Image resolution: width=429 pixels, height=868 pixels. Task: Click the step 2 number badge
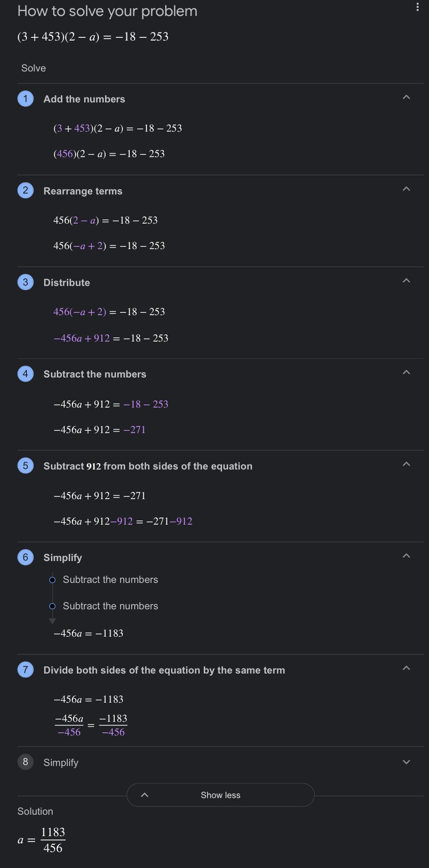tap(25, 190)
